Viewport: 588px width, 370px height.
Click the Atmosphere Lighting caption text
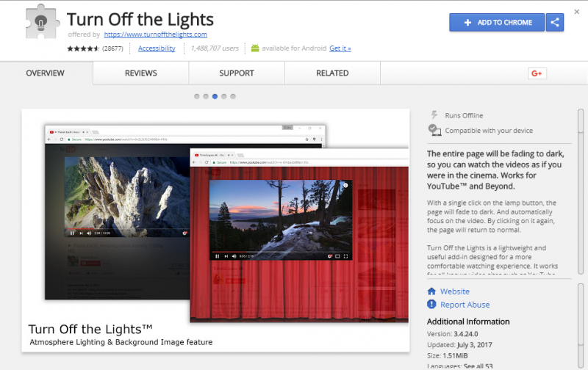pyautogui.click(x=121, y=342)
